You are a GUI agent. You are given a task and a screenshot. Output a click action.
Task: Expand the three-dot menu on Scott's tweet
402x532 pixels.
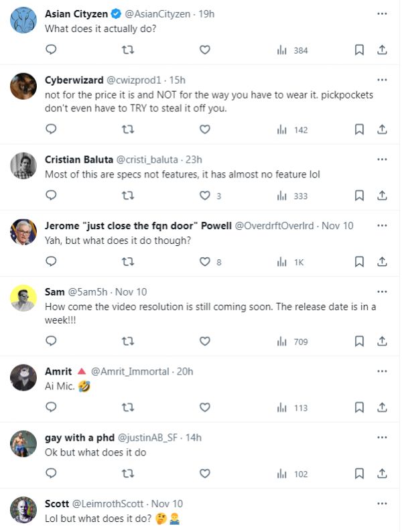click(x=382, y=504)
